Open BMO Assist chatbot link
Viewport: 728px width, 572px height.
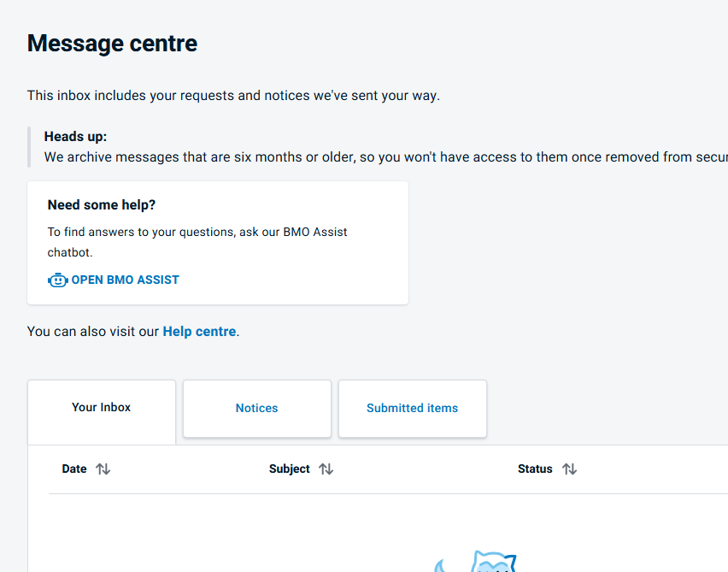pyautogui.click(x=114, y=280)
